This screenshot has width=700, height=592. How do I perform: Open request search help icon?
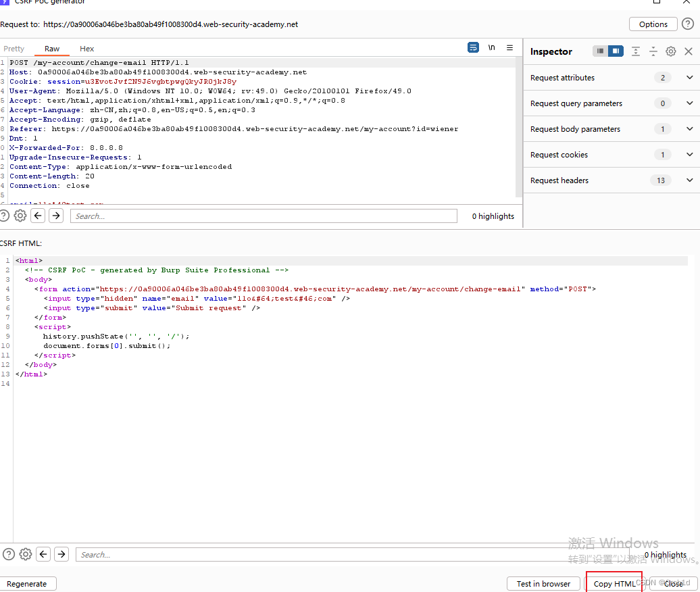point(4,216)
